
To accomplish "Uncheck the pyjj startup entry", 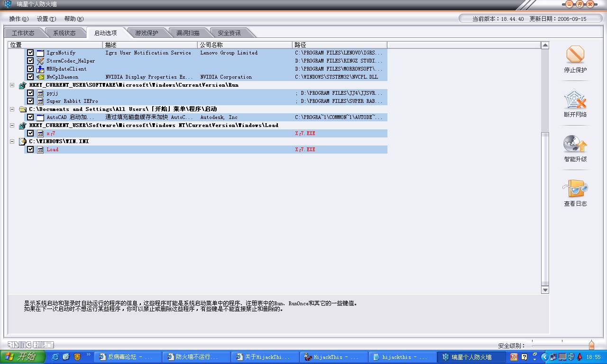I will coord(30,93).
